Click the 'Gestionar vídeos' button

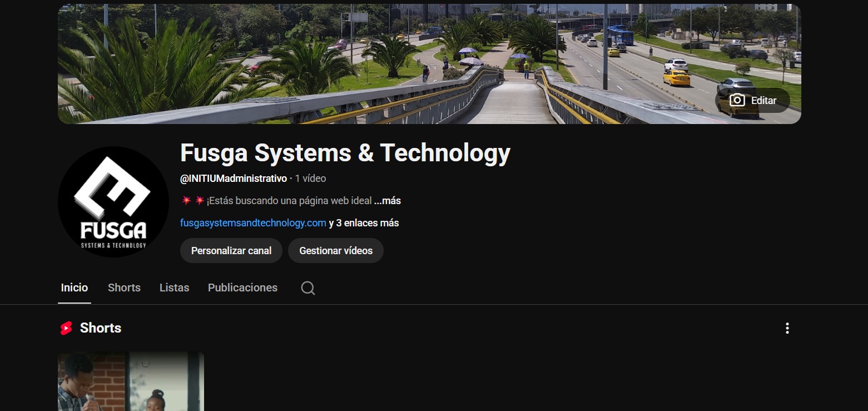pos(336,251)
